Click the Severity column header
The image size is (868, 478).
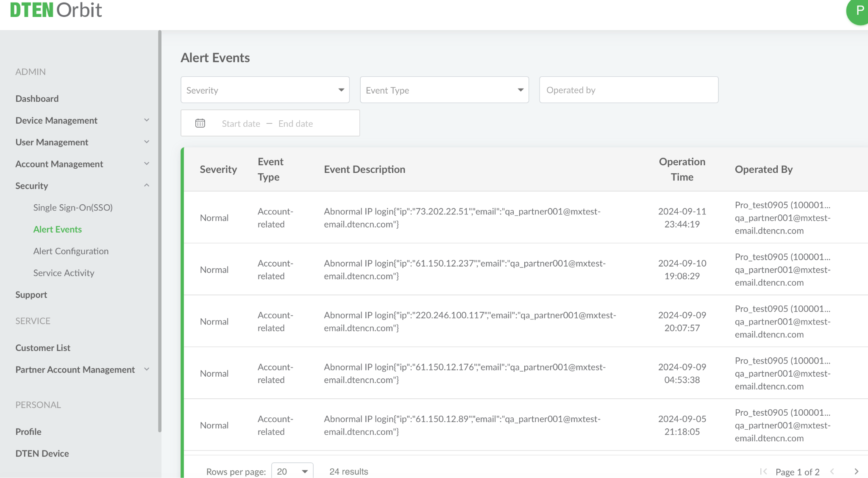pos(218,170)
